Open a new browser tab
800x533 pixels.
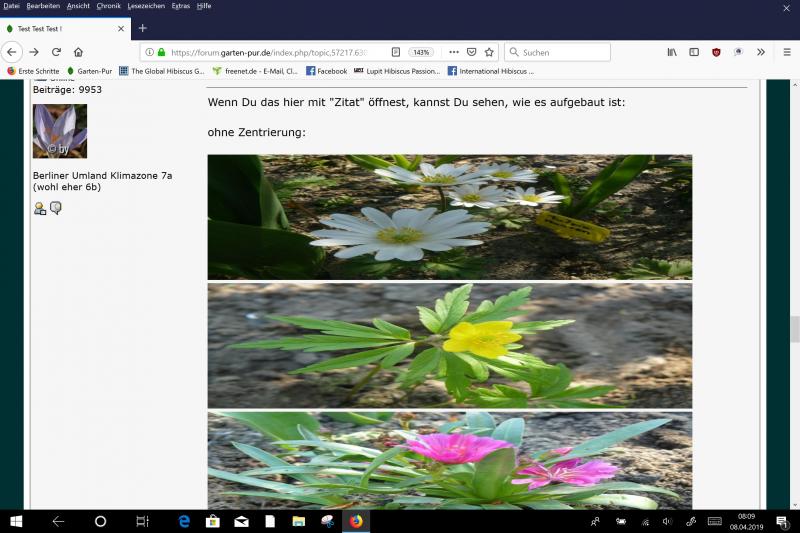point(142,28)
